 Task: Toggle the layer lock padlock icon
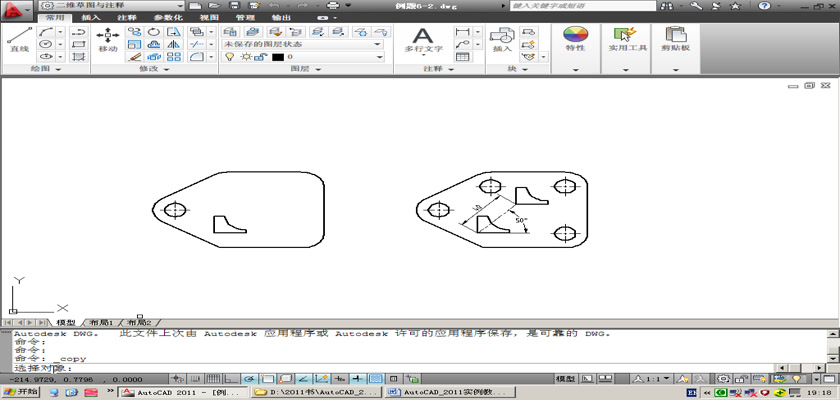(x=262, y=58)
